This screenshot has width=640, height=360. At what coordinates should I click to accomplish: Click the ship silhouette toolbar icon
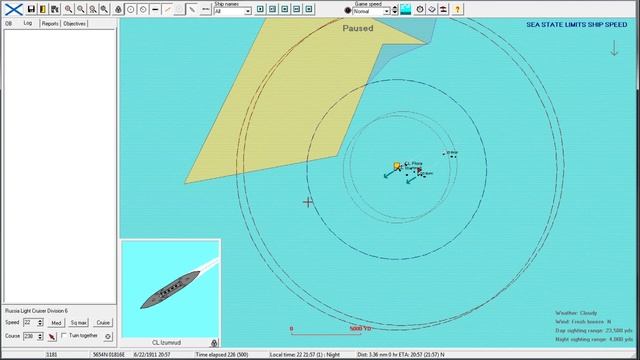pos(444,9)
